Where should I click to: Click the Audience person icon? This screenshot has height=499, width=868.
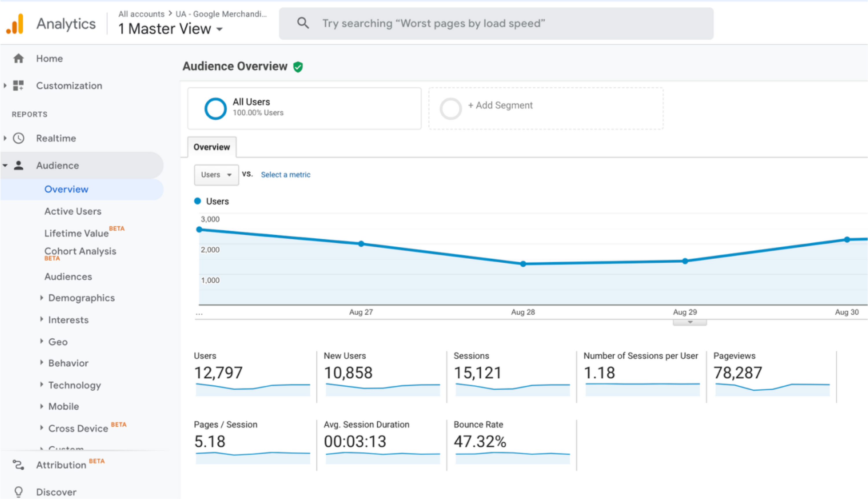(x=18, y=165)
